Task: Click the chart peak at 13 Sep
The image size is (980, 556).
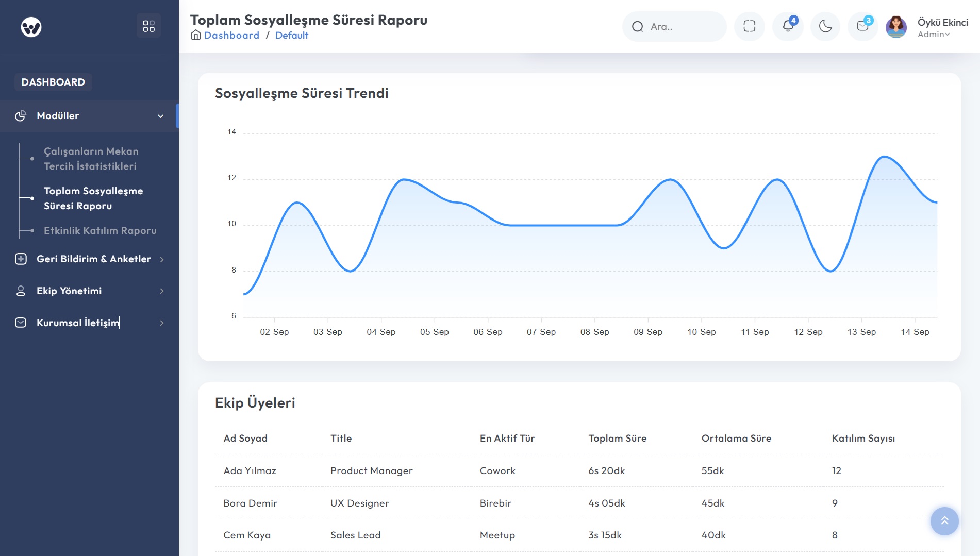Action: [x=885, y=157]
